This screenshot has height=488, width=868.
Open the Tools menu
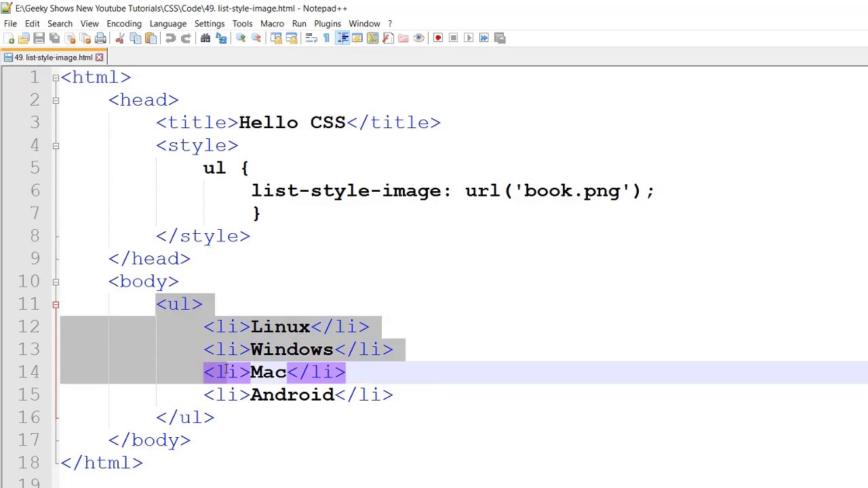click(242, 24)
